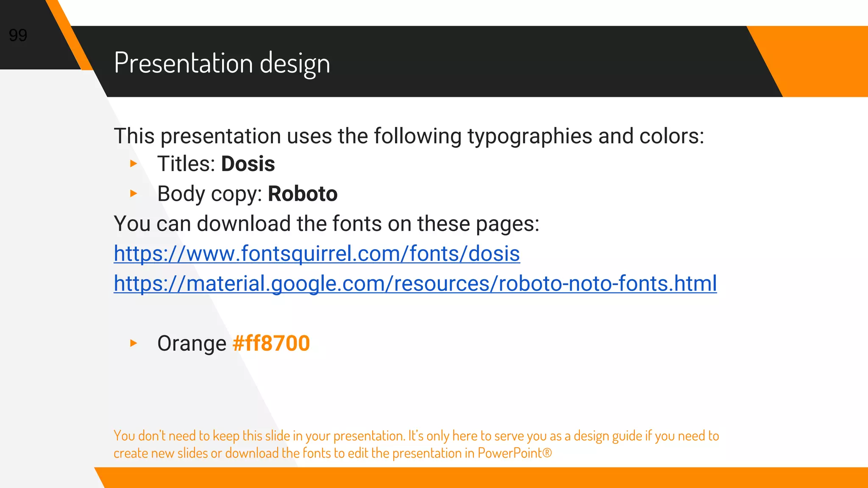The height and width of the screenshot is (488, 868).
Task: Click the bullet arrow beside 'Orange'
Action: pyautogui.click(x=134, y=343)
